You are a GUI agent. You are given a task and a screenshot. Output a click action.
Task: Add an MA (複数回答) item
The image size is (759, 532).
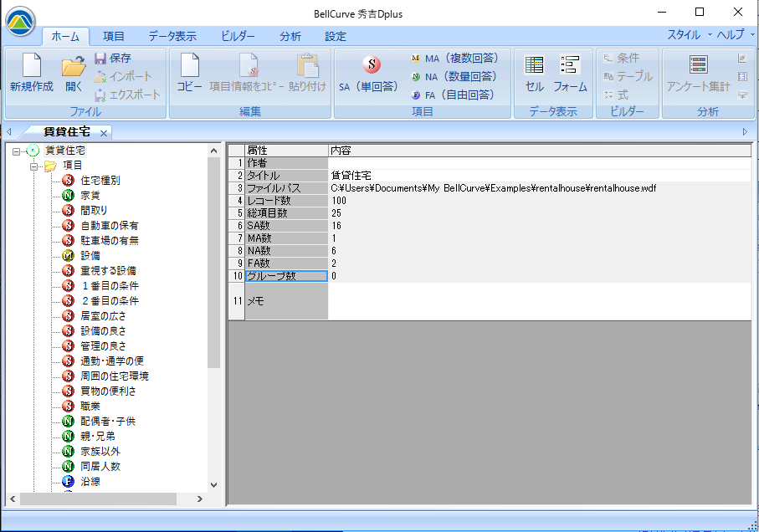click(454, 59)
